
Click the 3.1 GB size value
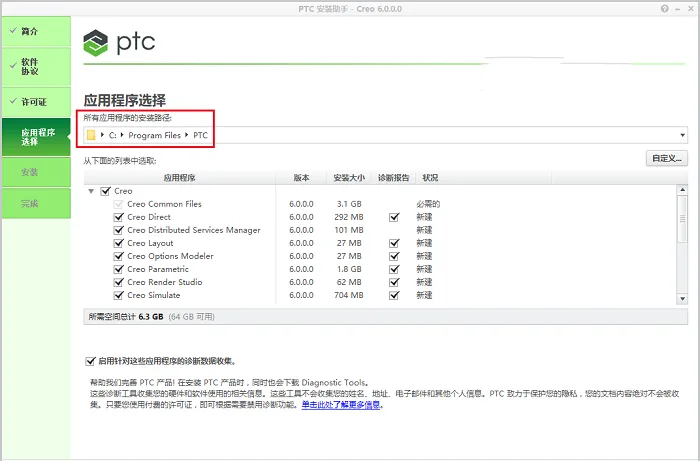(349, 204)
